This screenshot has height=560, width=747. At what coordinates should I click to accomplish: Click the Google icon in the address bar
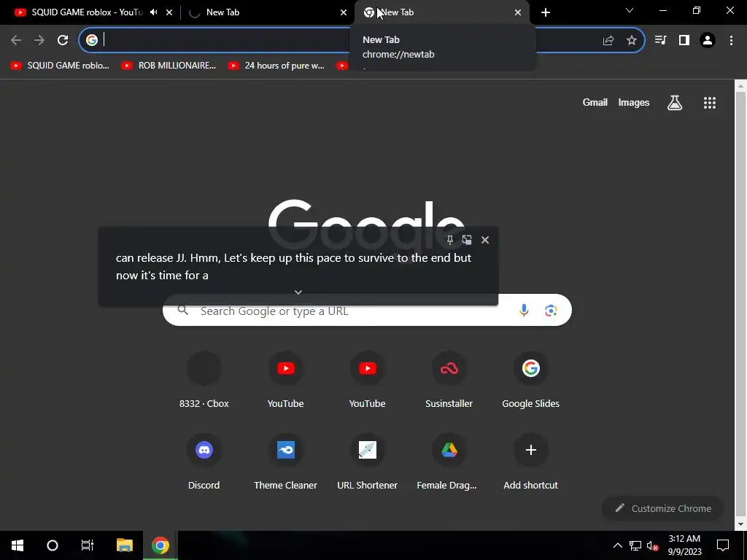(91, 40)
